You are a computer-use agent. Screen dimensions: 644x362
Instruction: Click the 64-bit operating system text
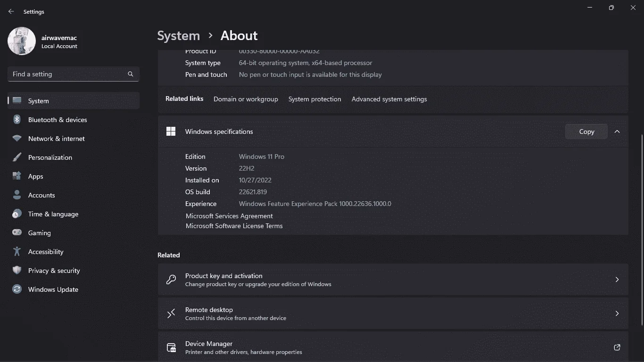click(x=305, y=63)
